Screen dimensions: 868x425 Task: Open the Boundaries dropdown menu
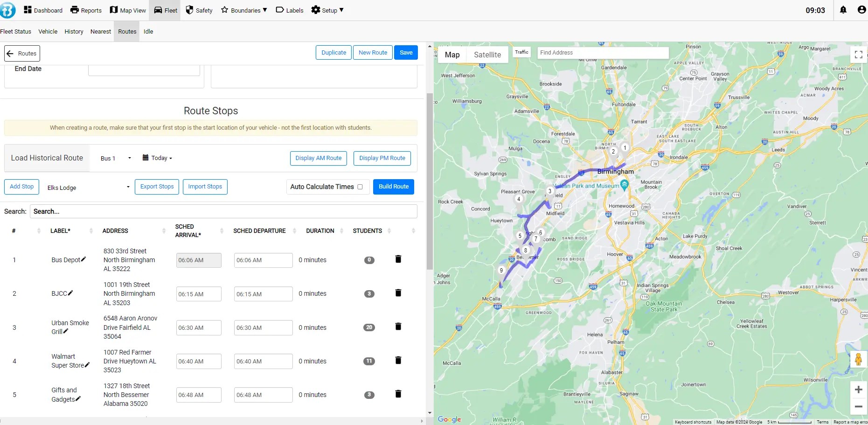(x=244, y=10)
